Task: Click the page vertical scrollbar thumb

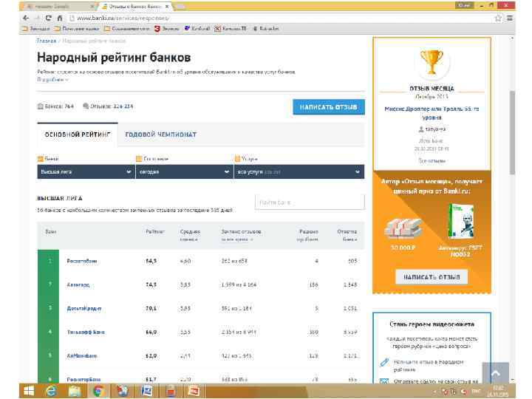Action: click(x=512, y=132)
